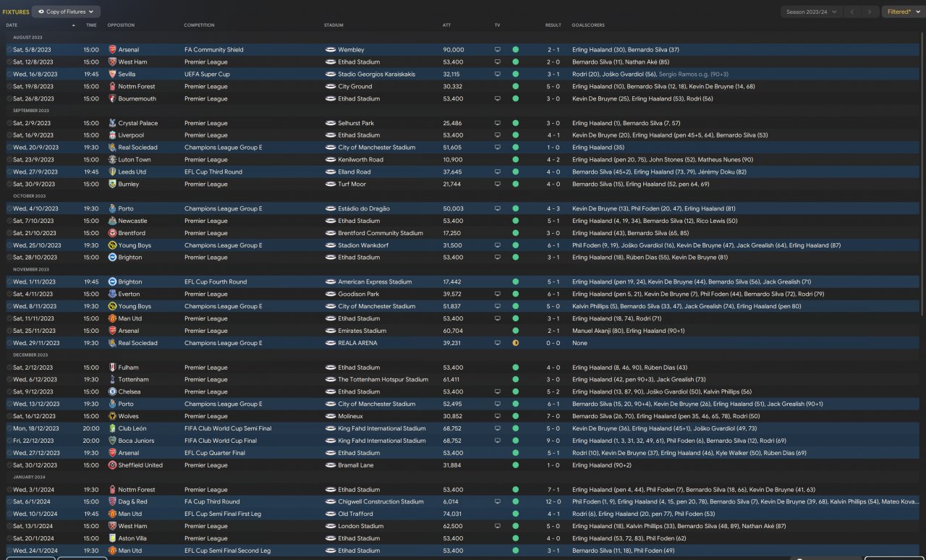Click the Bournemouth club badge

click(x=112, y=98)
